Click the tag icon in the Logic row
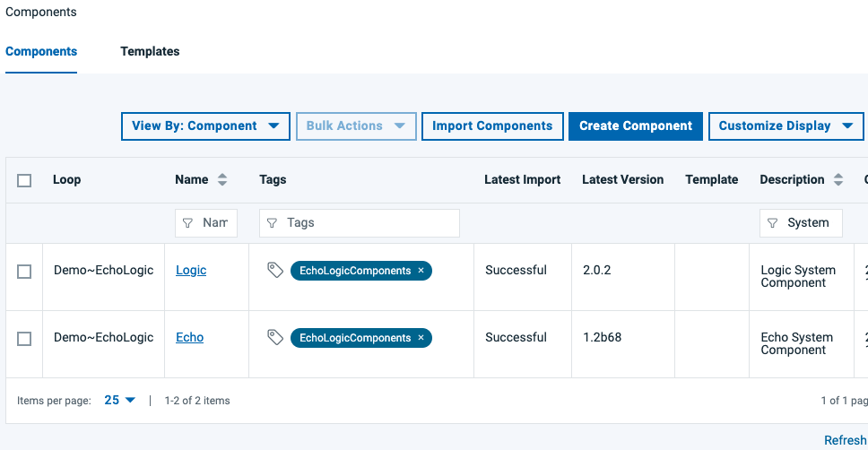The width and height of the screenshot is (868, 450). (275, 270)
